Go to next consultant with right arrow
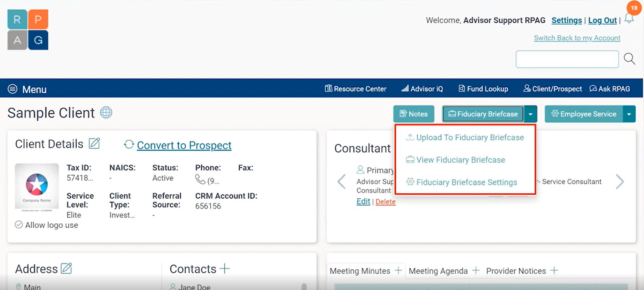This screenshot has height=290, width=644. point(620,182)
